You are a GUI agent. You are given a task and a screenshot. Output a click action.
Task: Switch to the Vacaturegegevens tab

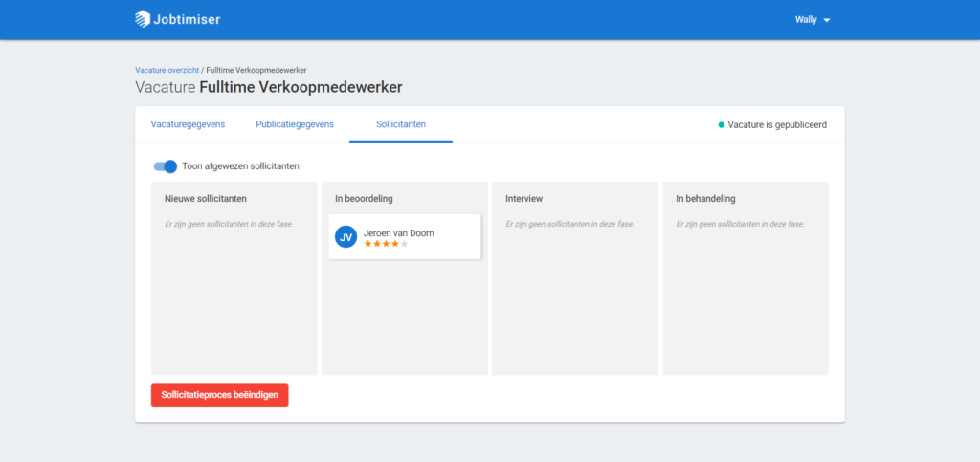click(188, 124)
